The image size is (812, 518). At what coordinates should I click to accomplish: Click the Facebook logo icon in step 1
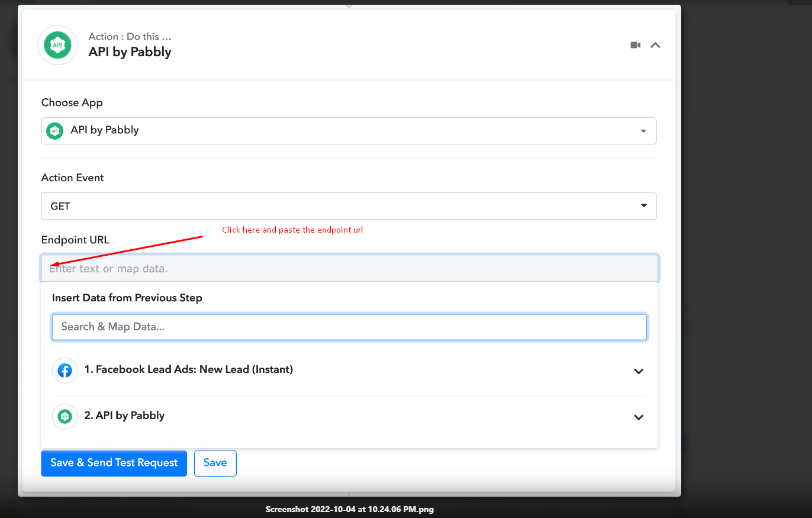click(65, 371)
